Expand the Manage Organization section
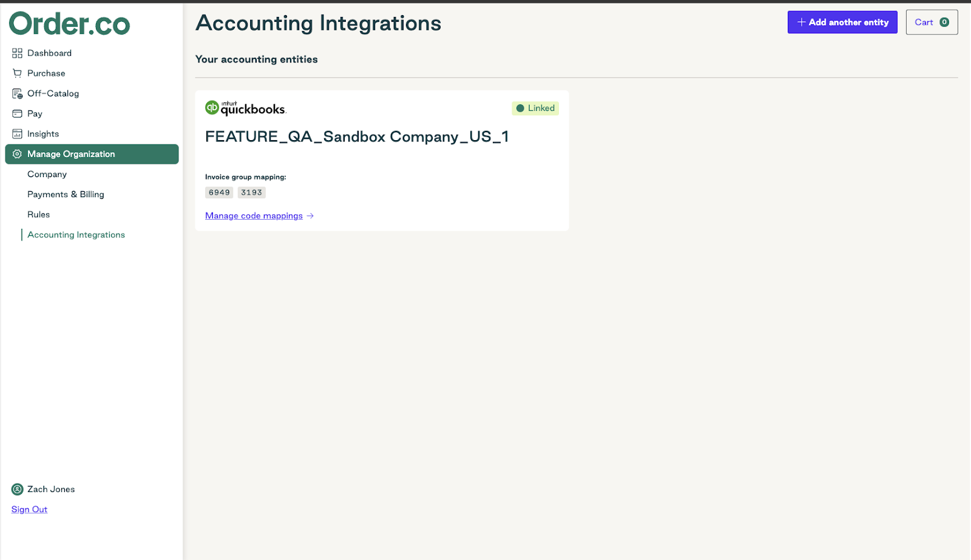Image resolution: width=971 pixels, height=560 pixels. click(70, 153)
